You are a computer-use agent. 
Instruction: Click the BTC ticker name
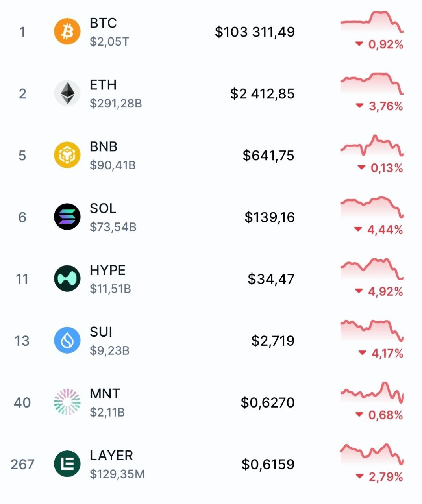103,23
